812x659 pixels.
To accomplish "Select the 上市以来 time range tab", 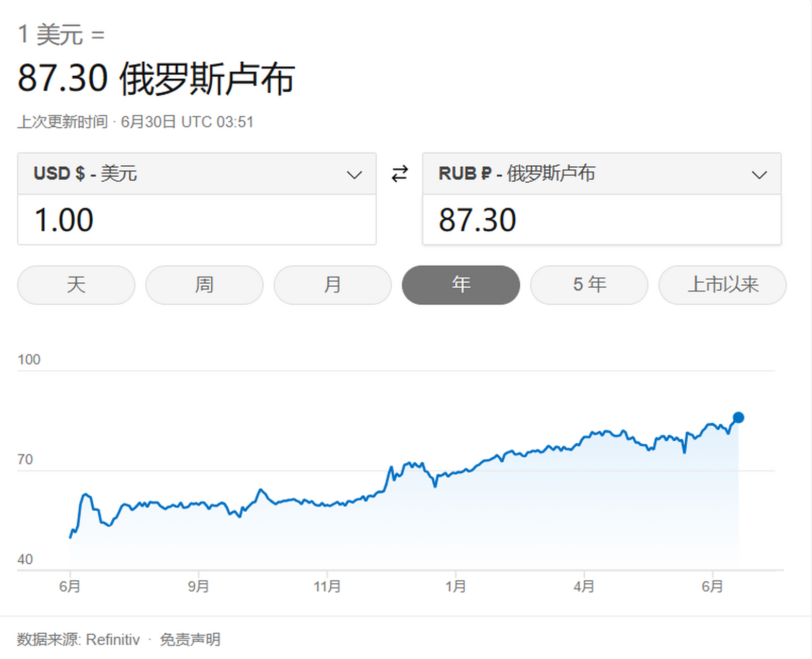I will [x=723, y=285].
